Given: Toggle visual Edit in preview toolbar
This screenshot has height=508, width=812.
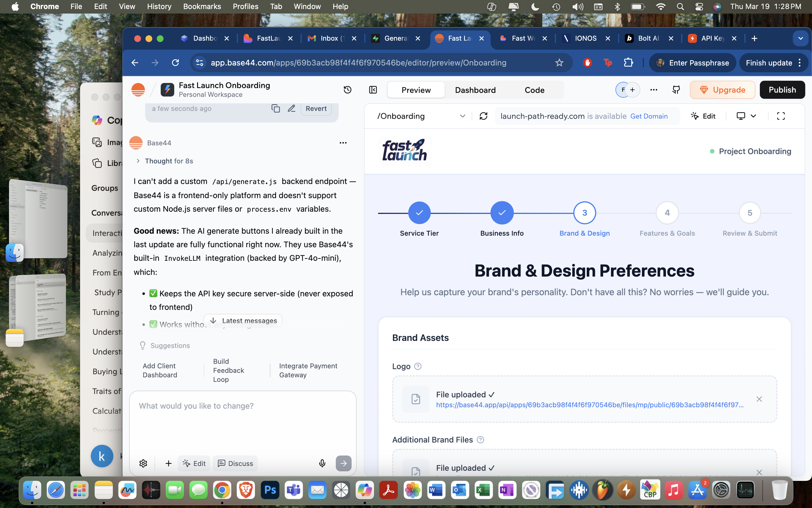Looking at the screenshot, I should point(703,116).
